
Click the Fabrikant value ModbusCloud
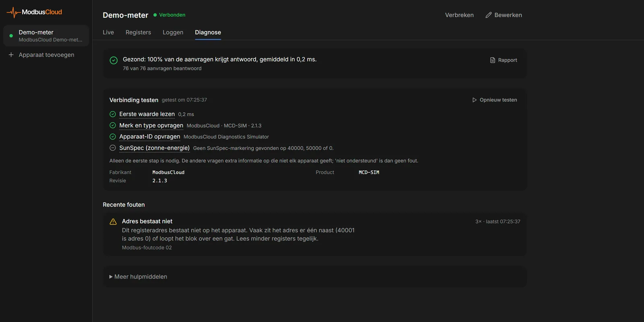168,172
